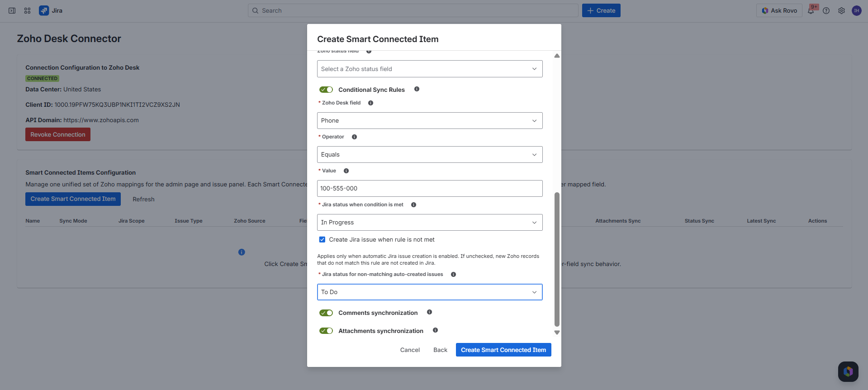
Task: Click info icon beside Attachments synchronization
Action: (435, 330)
